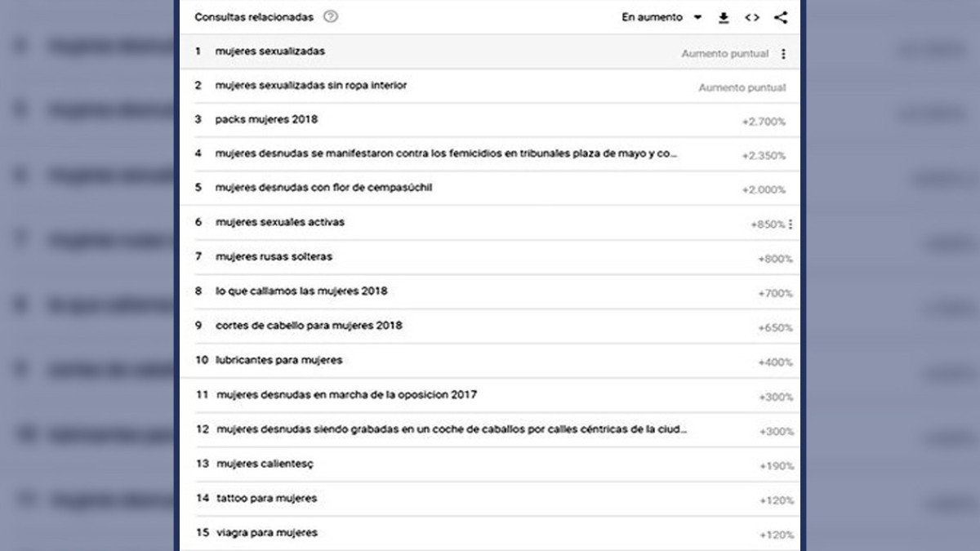Select lubricantes para mujeres from the list

click(x=278, y=360)
